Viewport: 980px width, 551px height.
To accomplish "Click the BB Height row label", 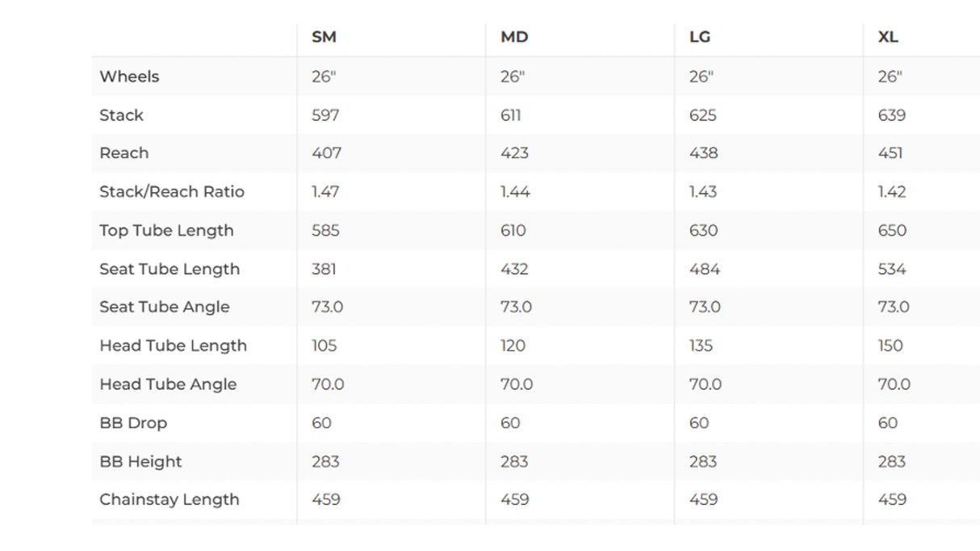I will tap(140, 462).
